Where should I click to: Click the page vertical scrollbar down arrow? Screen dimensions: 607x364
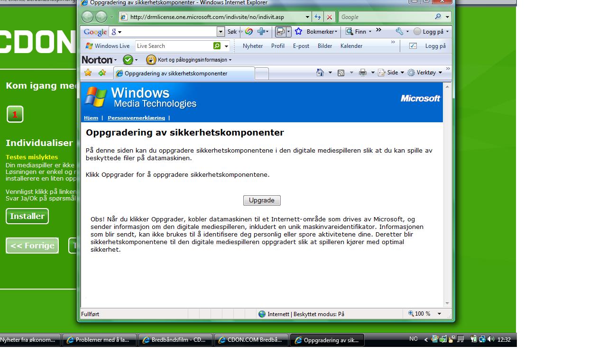(447, 303)
